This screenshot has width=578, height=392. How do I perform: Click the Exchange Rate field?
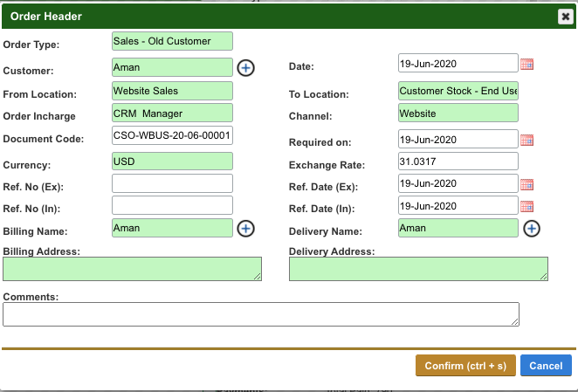coord(458,162)
